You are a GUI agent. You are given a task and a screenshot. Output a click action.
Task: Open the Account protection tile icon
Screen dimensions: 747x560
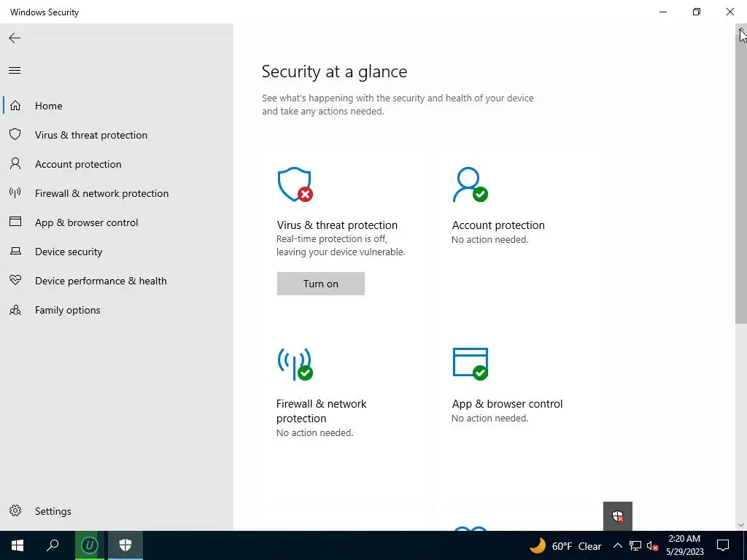[x=471, y=184]
